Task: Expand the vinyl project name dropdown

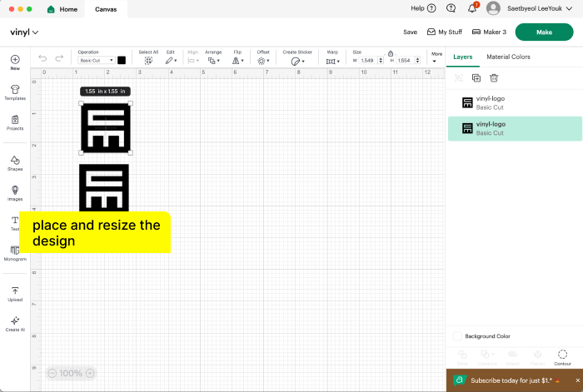Action: click(x=25, y=32)
